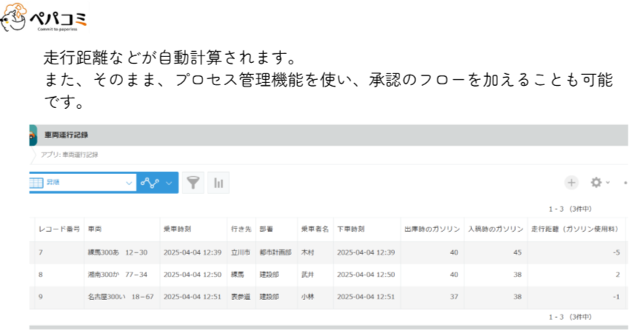Viewport: 644px width, 331px height.
Task: Sort by 下車時刻 column header
Action: [351, 230]
